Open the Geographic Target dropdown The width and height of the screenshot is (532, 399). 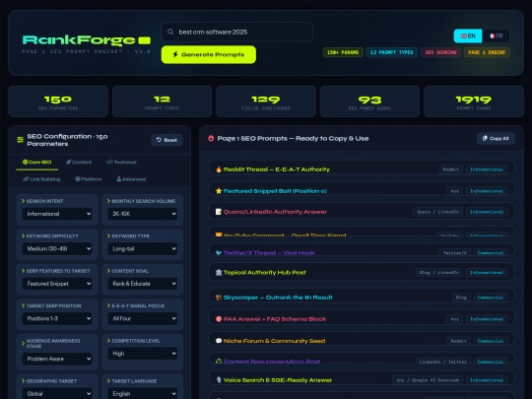(x=57, y=393)
